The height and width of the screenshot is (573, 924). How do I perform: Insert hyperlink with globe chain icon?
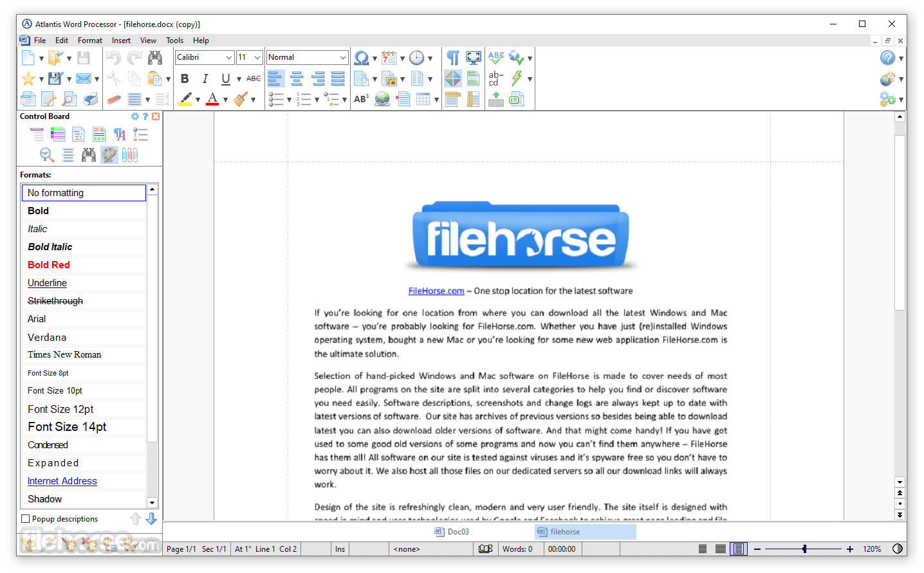382,99
